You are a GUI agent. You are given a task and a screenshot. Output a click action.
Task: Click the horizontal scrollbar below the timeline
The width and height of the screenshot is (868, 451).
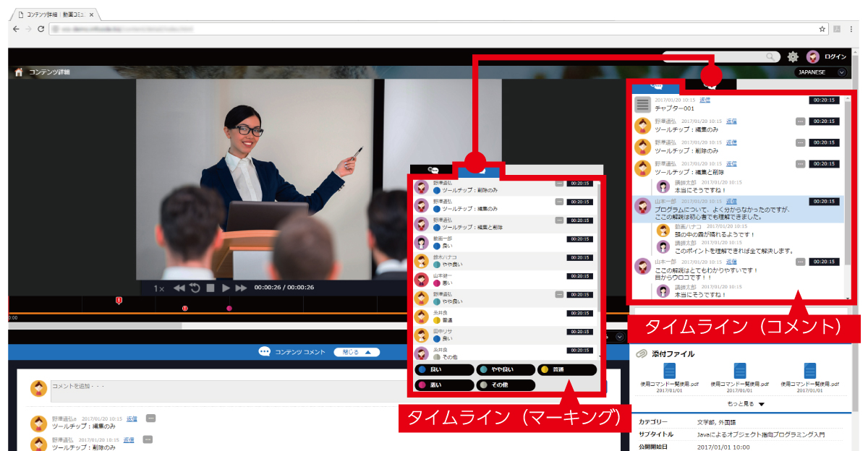coord(95,326)
